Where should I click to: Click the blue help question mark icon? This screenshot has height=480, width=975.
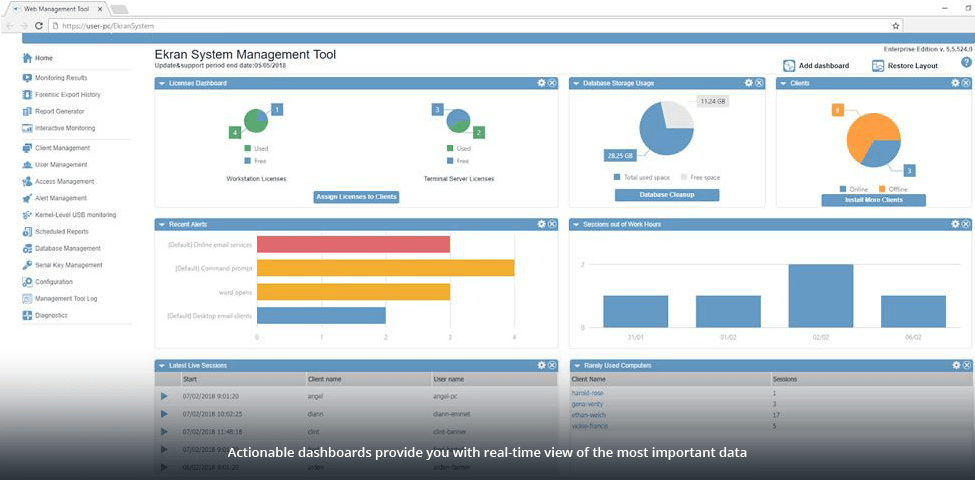coord(966,63)
